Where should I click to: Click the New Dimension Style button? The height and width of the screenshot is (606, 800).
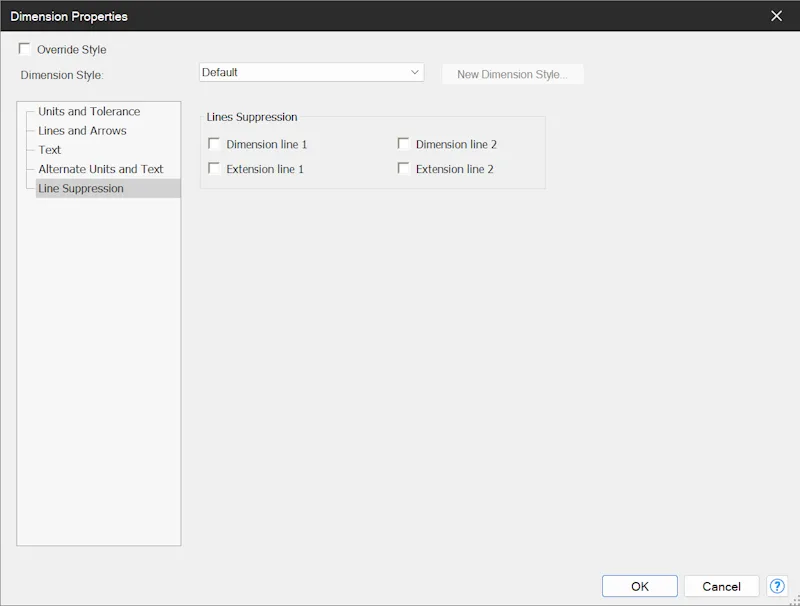pyautogui.click(x=513, y=74)
